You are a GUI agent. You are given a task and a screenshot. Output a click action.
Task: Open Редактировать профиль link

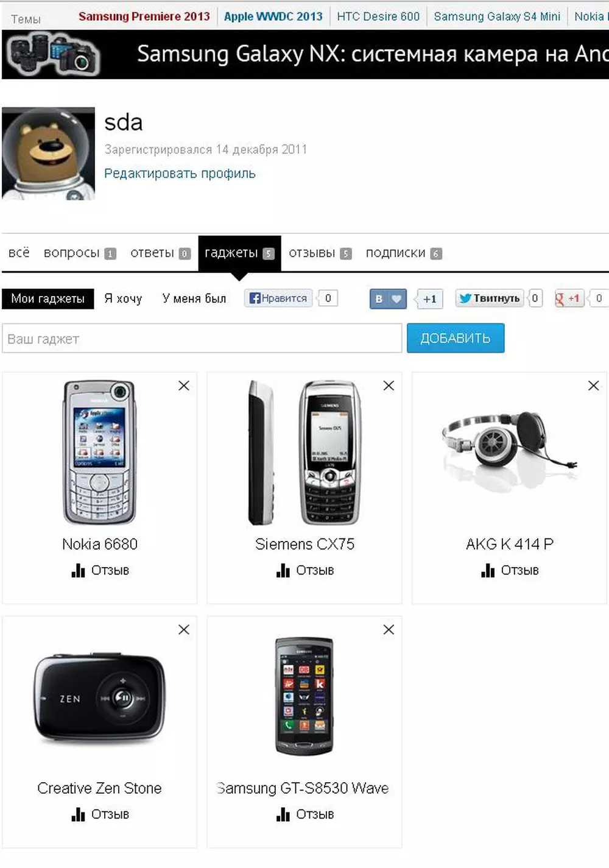[180, 173]
